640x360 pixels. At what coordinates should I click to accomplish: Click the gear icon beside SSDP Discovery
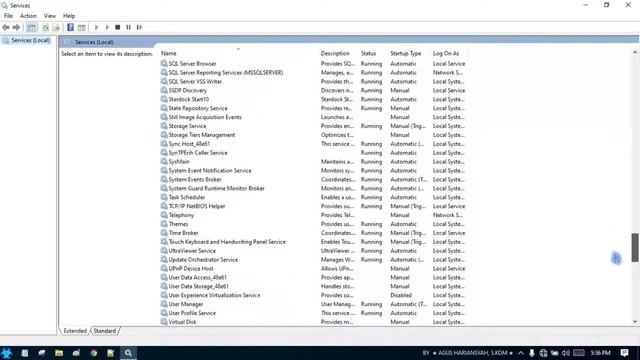[164, 90]
